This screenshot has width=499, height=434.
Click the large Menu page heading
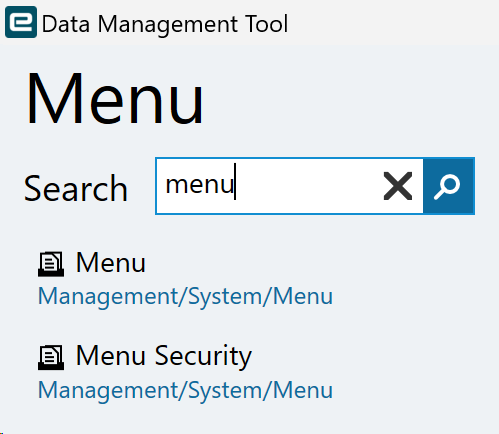115,98
